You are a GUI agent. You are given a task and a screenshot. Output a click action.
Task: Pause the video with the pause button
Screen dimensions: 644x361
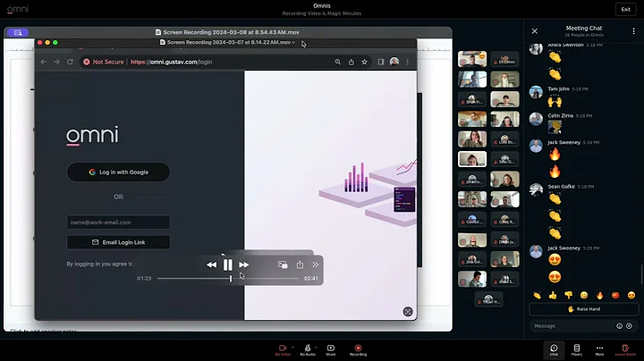228,265
